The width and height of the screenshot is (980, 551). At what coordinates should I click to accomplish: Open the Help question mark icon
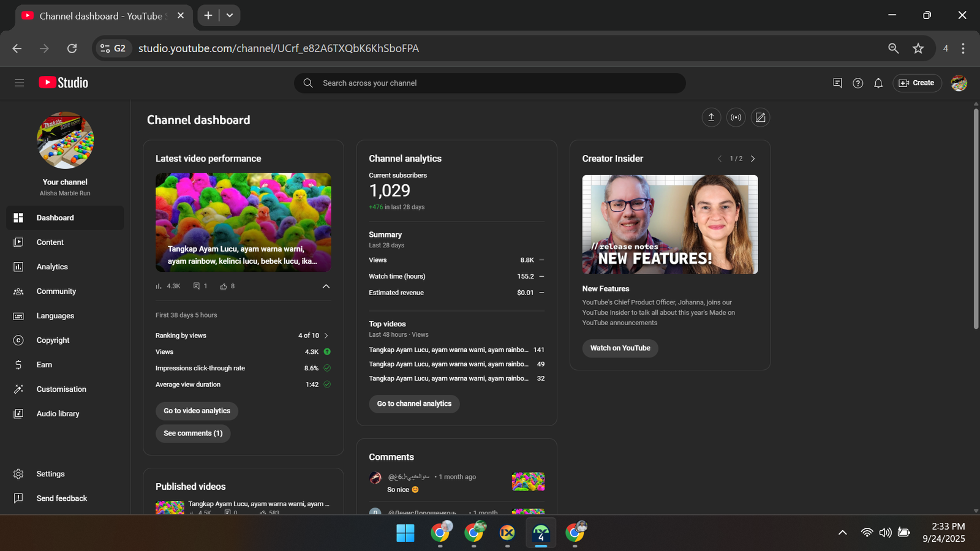pos(858,83)
